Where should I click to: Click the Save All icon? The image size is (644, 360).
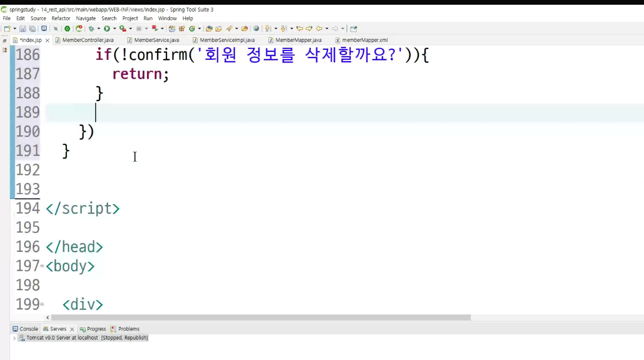[x=33, y=29]
